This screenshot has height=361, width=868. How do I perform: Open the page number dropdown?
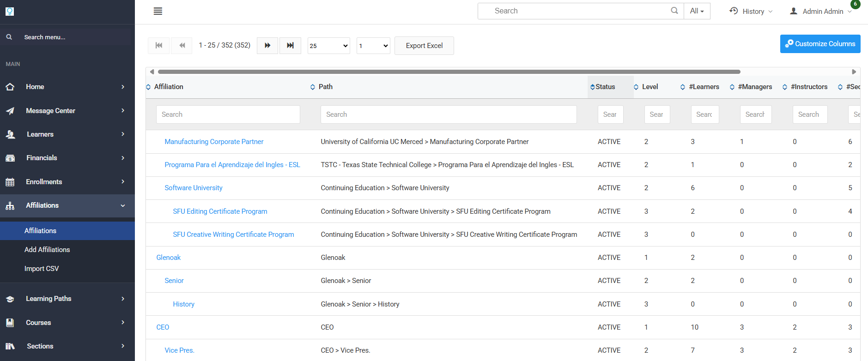[x=373, y=46]
